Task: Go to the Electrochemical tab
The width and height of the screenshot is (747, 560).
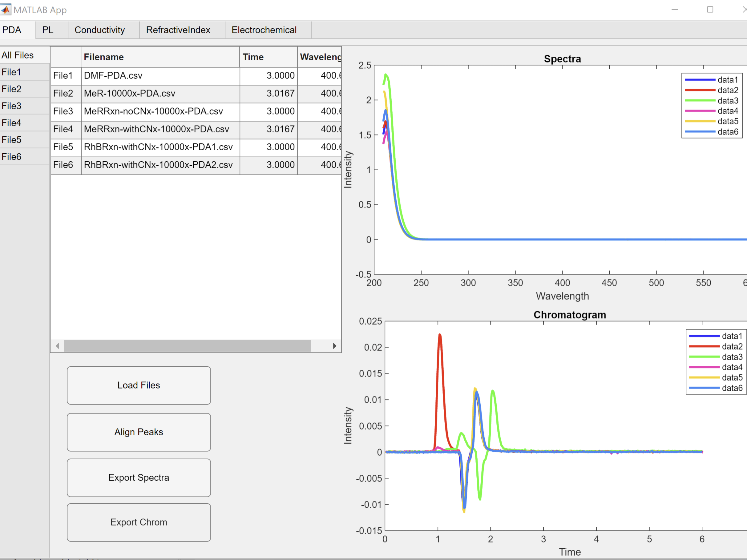Action: tap(264, 30)
